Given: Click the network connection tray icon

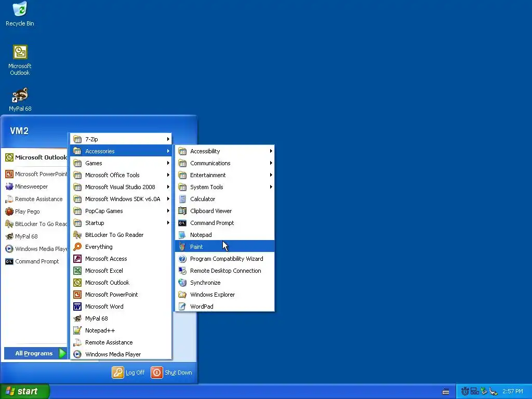Looking at the screenshot, I should tap(494, 392).
